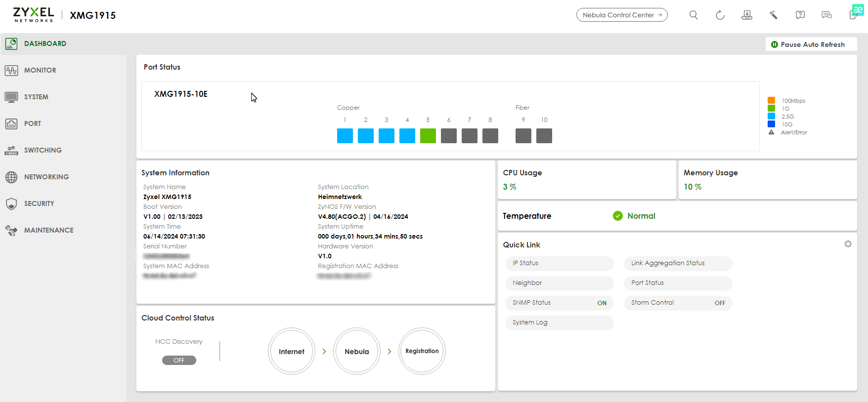Click green port 5 status square
The height and width of the screenshot is (402, 868).
[x=428, y=136]
